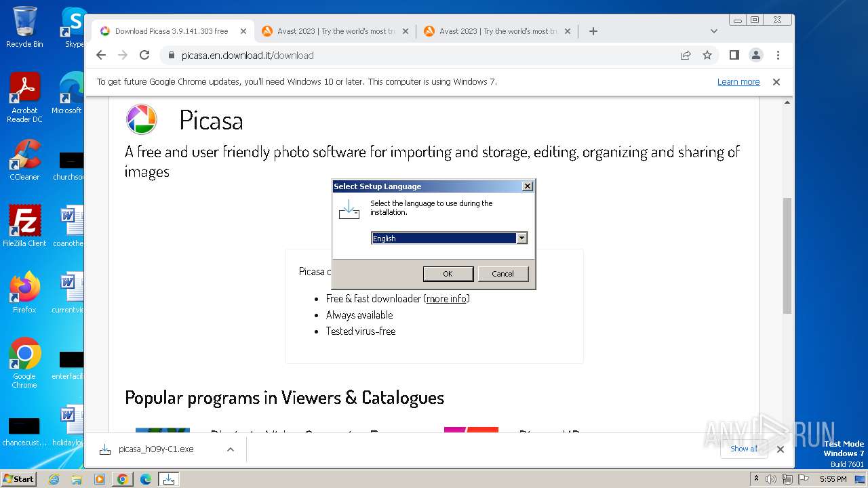
Task: Open FileZilla Client desktop icon
Action: [24, 226]
